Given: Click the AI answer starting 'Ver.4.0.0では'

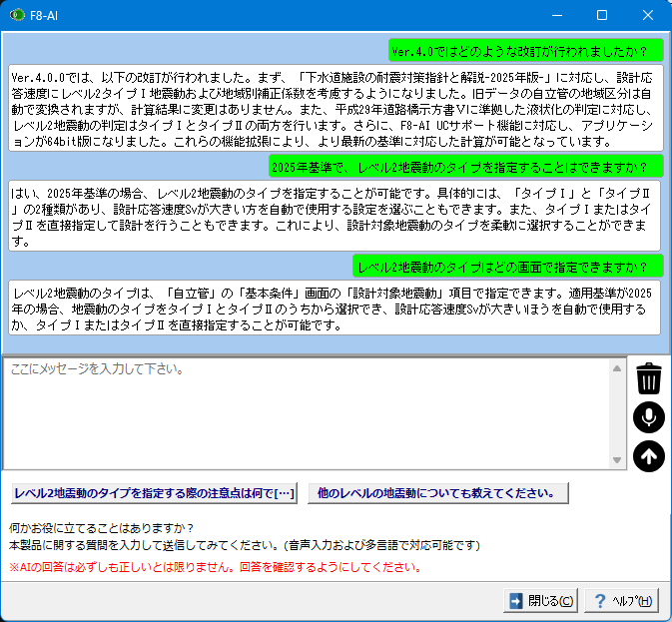Looking at the screenshot, I should 336,108.
